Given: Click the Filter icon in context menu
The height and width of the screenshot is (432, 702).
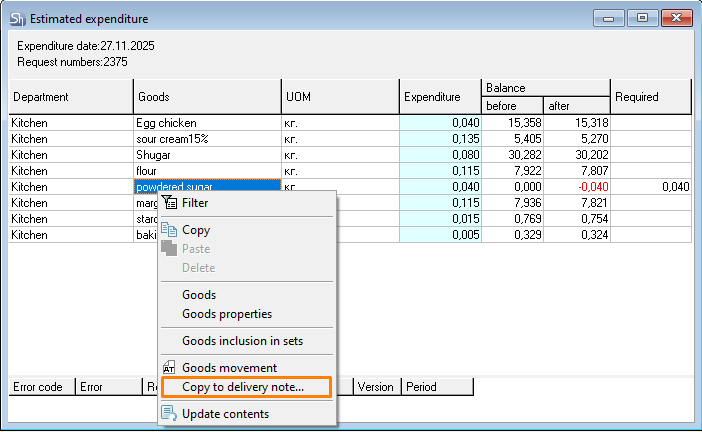Looking at the screenshot, I should click(169, 203).
